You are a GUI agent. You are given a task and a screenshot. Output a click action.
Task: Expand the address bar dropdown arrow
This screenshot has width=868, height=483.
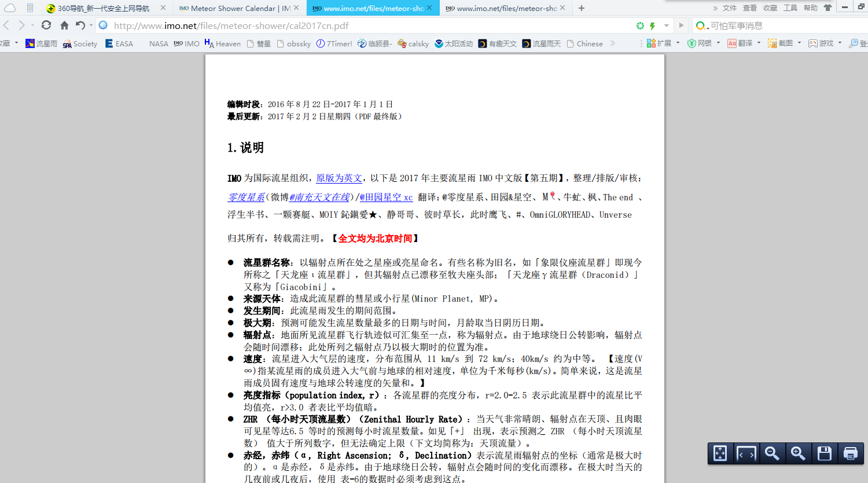[x=667, y=25]
